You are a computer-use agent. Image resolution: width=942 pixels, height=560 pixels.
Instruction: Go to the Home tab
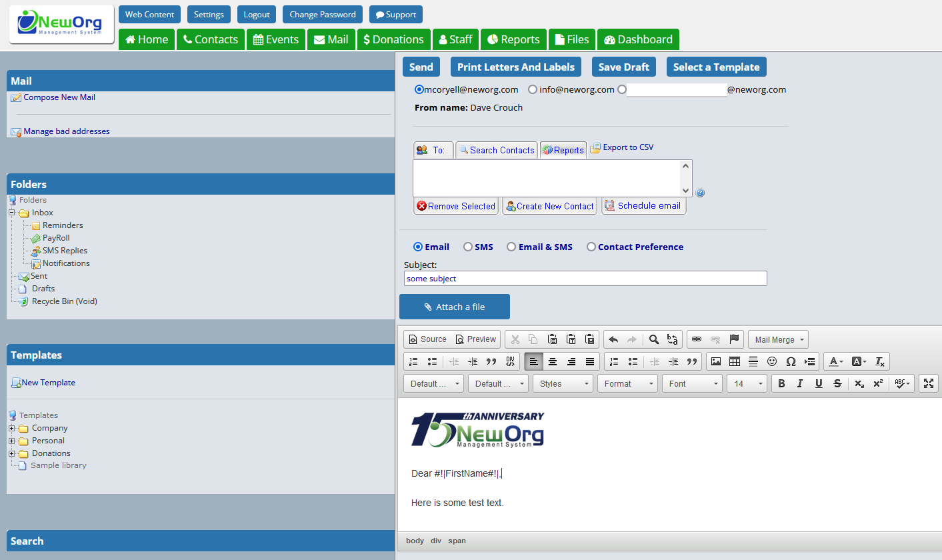[x=147, y=39]
